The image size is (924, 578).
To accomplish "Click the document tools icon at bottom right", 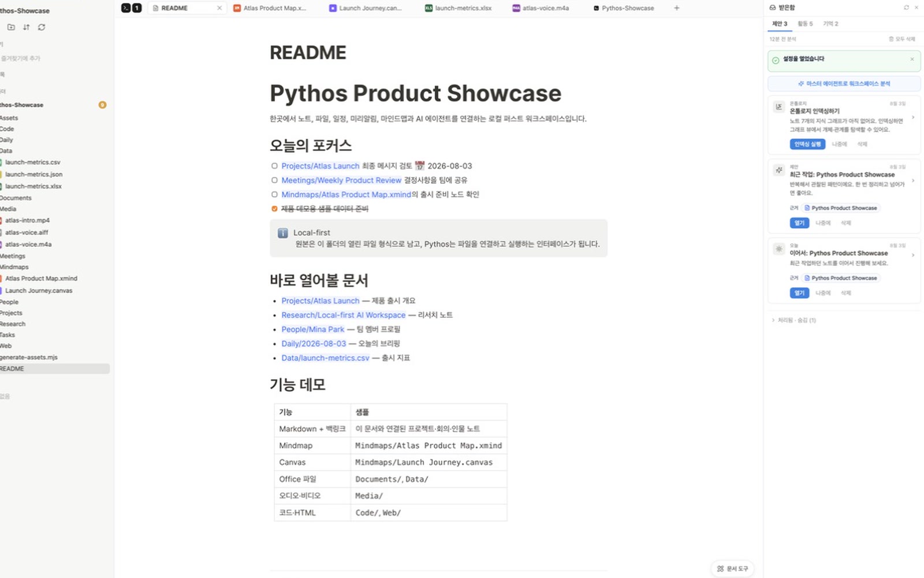I will coord(720,569).
